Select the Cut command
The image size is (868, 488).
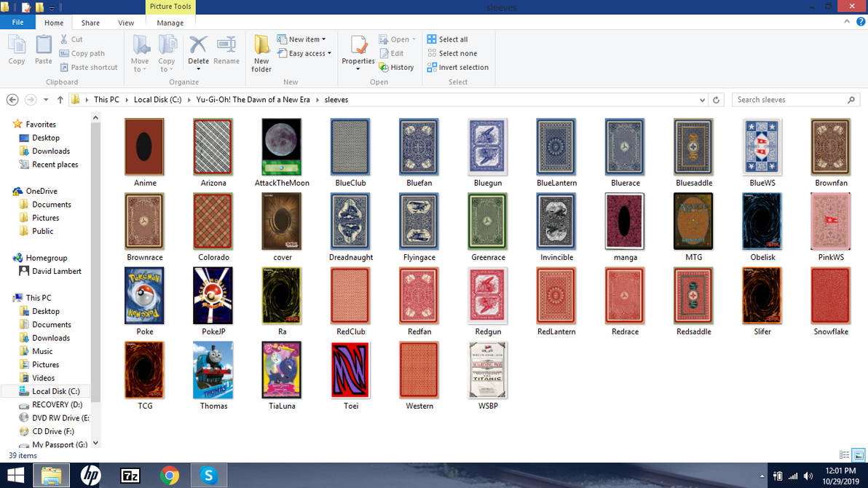pos(71,39)
